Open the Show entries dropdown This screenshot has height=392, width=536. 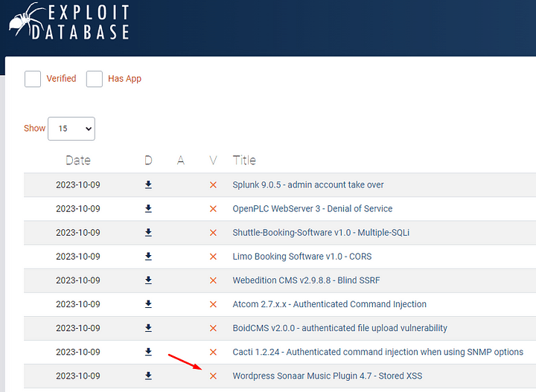[71, 129]
